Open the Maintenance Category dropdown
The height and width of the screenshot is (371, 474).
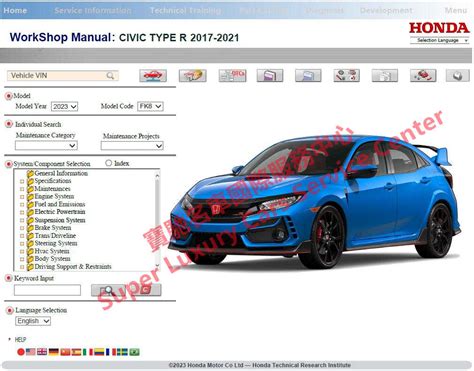(x=46, y=145)
